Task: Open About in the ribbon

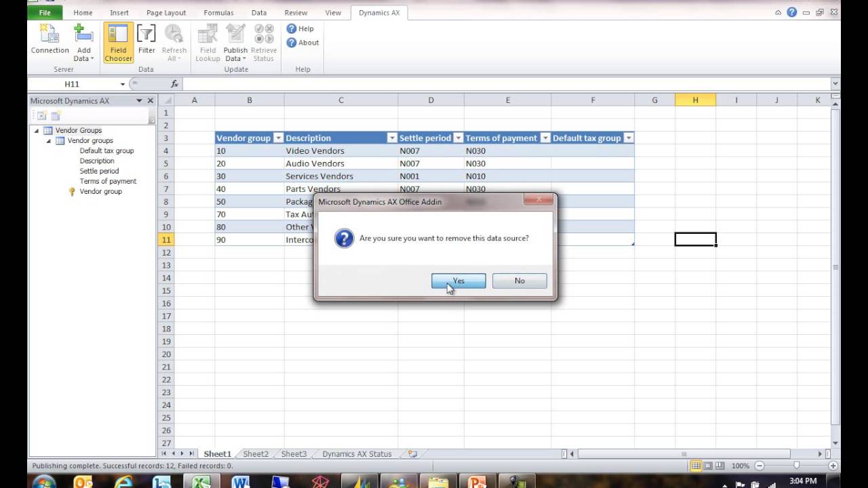Action: (x=302, y=43)
